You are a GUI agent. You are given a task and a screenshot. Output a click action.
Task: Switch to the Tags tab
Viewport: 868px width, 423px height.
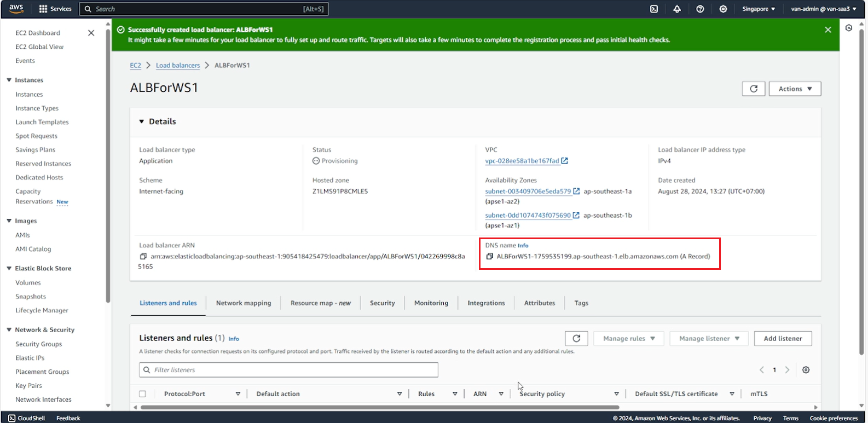tap(581, 303)
